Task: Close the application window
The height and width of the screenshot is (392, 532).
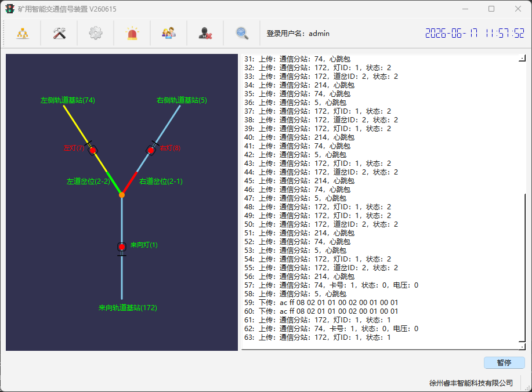Action: tap(517, 9)
